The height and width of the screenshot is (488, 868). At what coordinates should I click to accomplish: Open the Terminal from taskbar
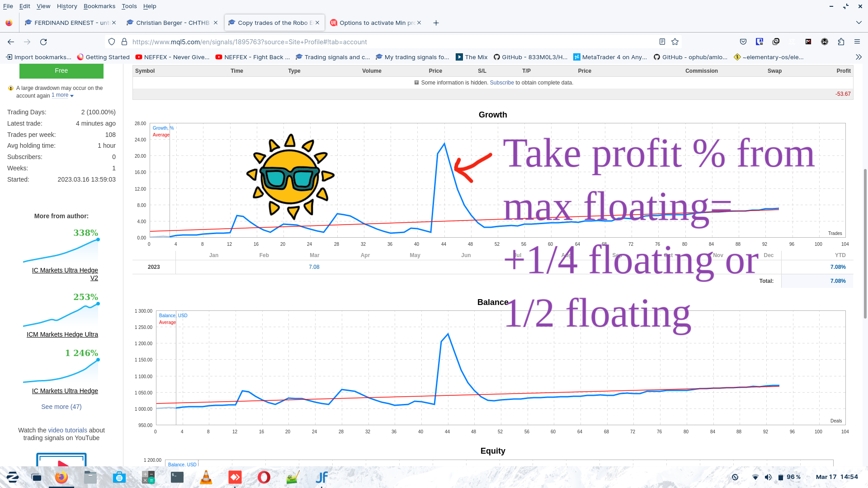pos(177,477)
